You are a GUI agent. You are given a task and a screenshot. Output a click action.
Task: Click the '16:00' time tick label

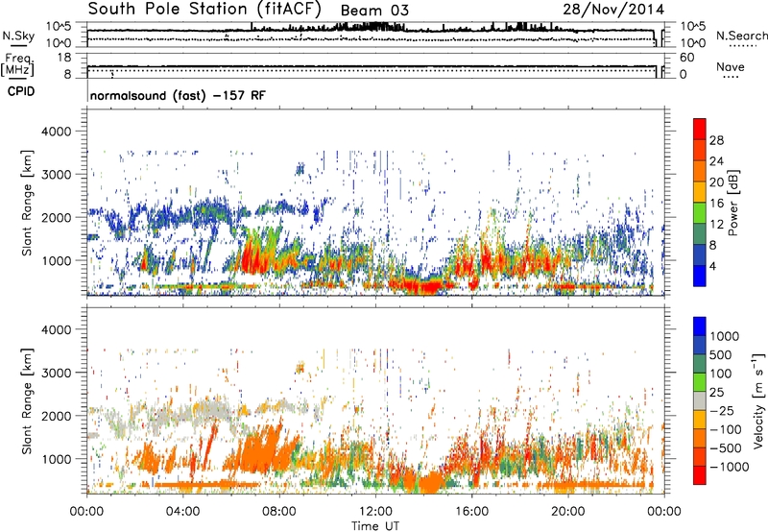coord(471,512)
